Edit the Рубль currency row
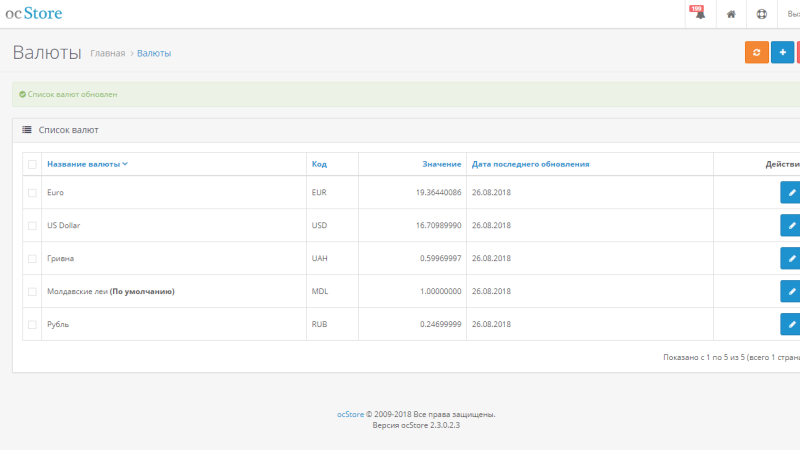The image size is (800, 450). 790,324
